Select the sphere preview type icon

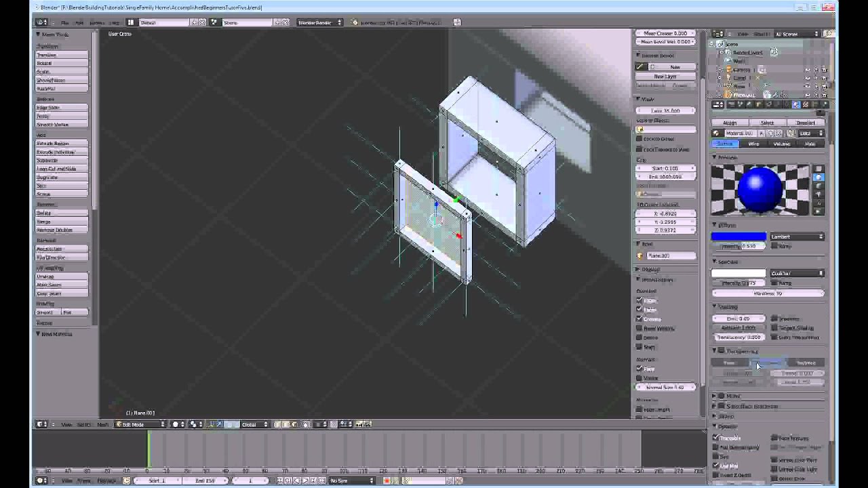(818, 178)
